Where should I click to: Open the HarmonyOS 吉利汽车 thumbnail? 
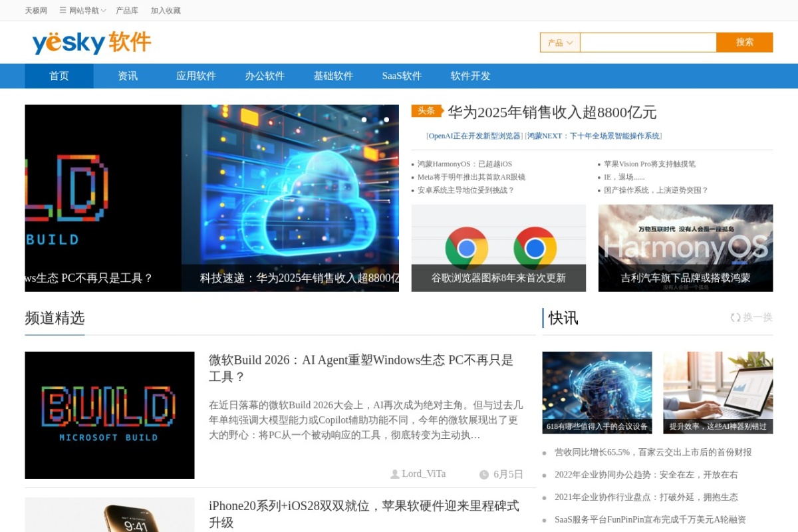[686, 248]
